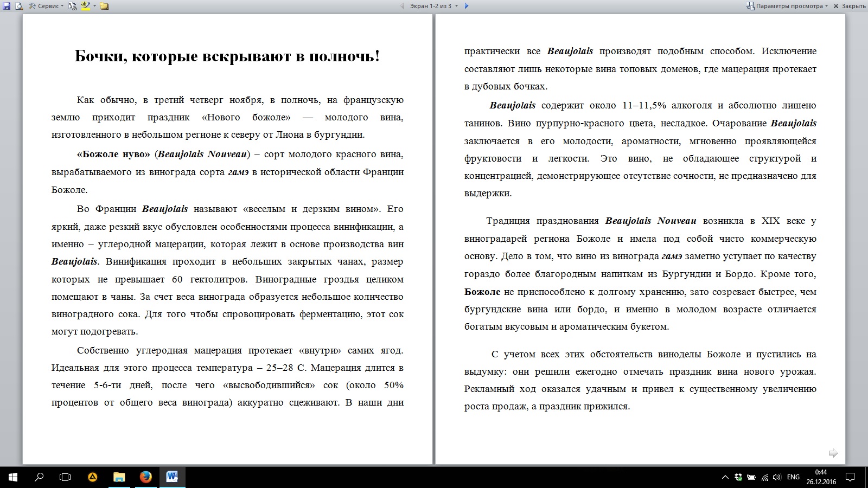Expand the highlight color dropdown arrow
The height and width of the screenshot is (488, 868).
[94, 6]
